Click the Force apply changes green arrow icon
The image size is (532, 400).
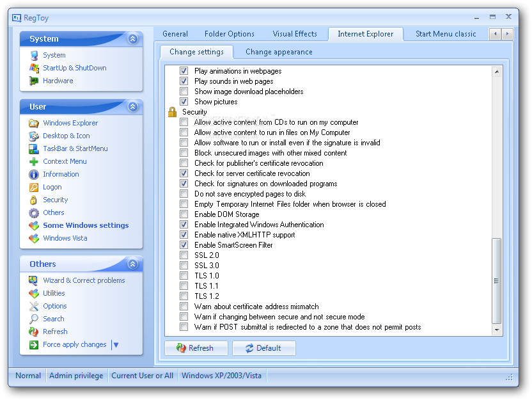coord(34,345)
